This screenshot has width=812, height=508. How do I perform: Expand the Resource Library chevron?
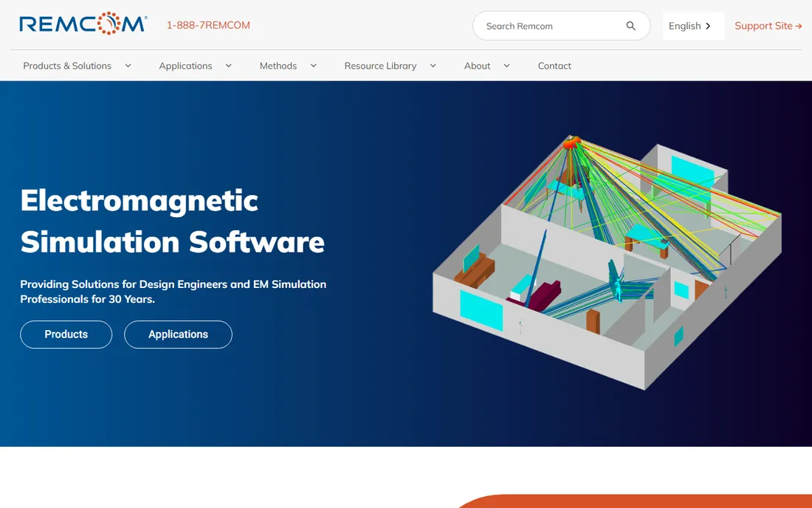click(433, 66)
